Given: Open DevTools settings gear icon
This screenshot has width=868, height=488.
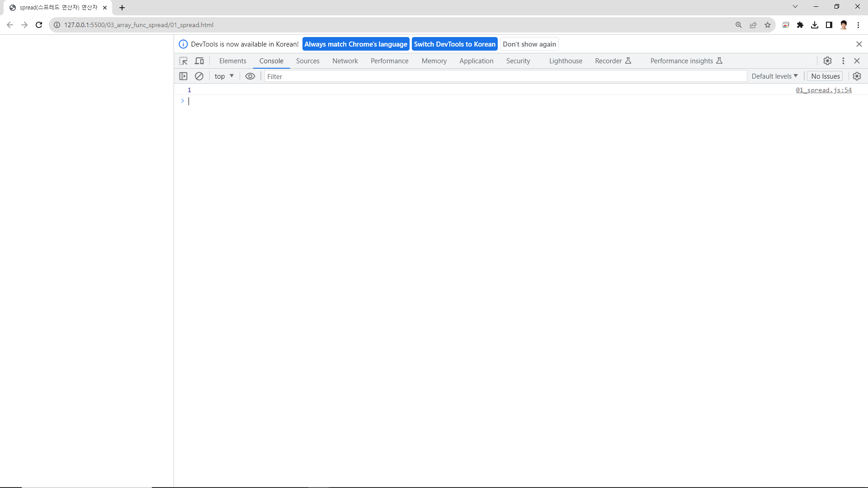Looking at the screenshot, I should 827,61.
